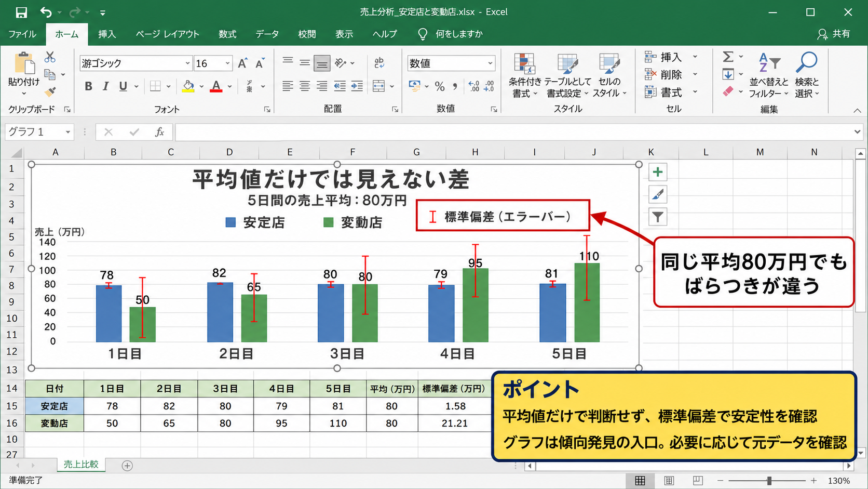Save the workbook with the Save icon
This screenshot has width=868, height=489.
click(x=21, y=12)
